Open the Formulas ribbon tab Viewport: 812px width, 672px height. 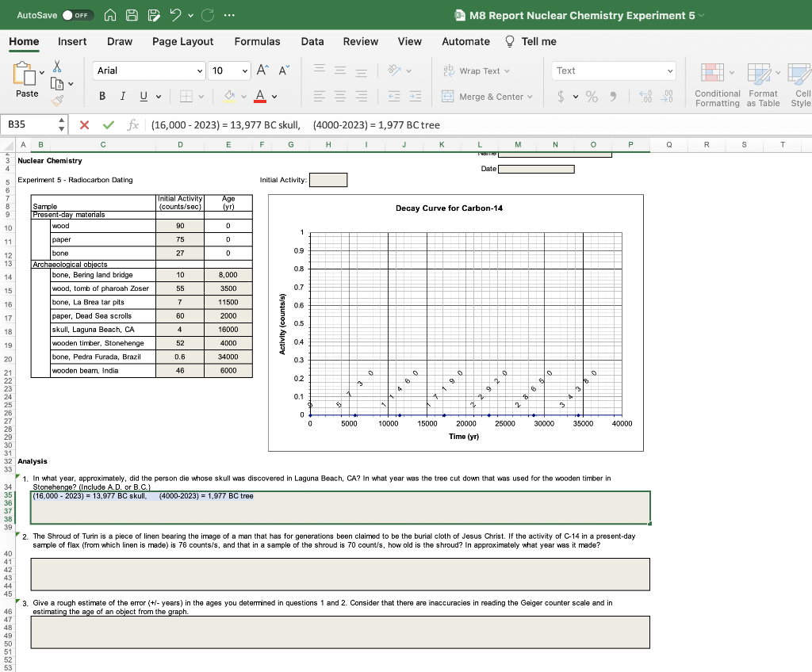(257, 41)
